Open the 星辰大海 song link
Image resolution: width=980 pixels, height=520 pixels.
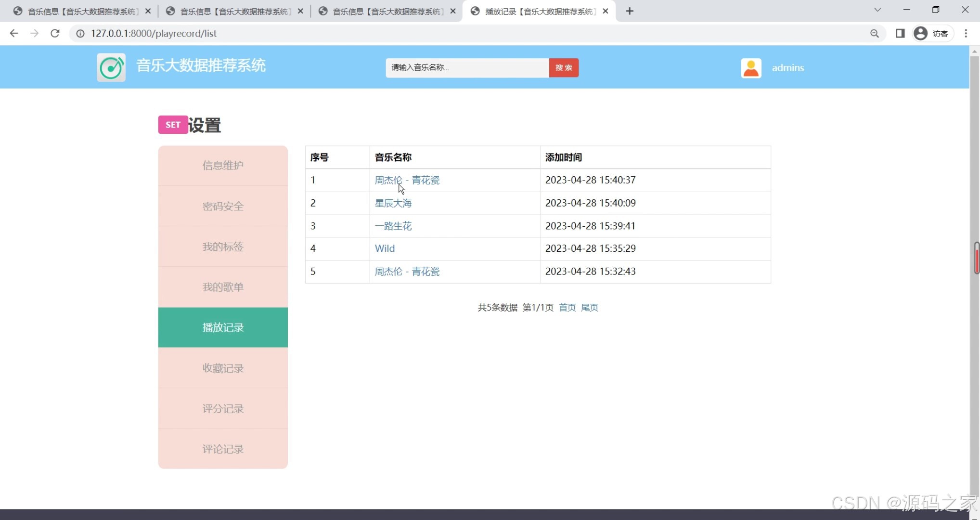point(393,203)
